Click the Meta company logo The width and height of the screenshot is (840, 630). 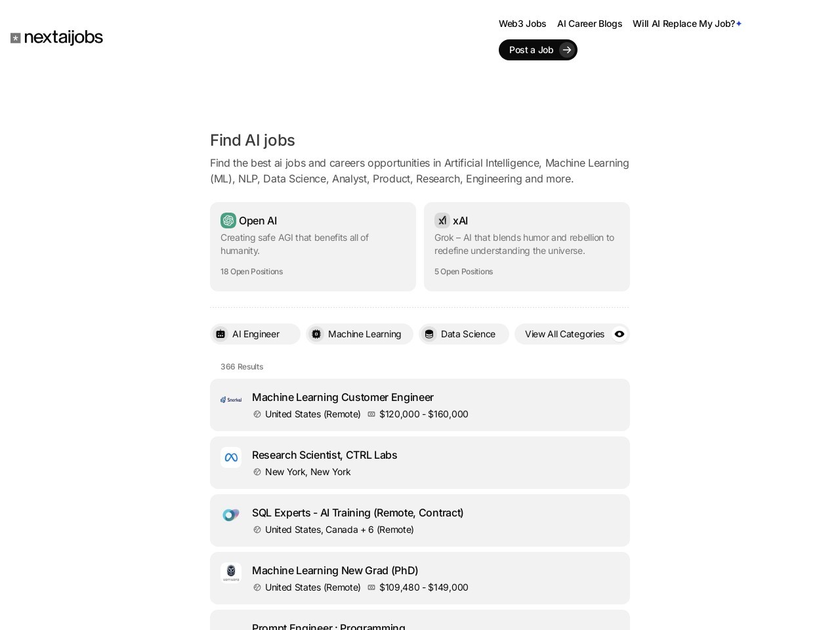tap(231, 457)
